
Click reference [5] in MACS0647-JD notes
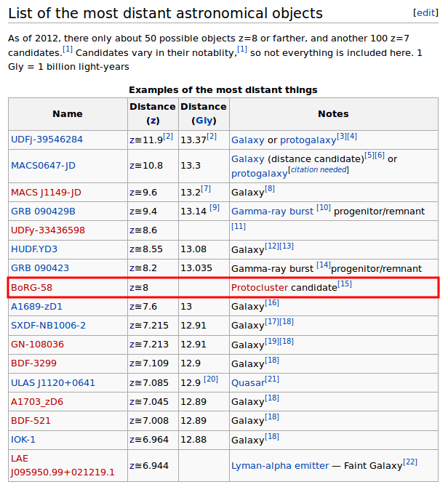pyautogui.click(x=369, y=156)
